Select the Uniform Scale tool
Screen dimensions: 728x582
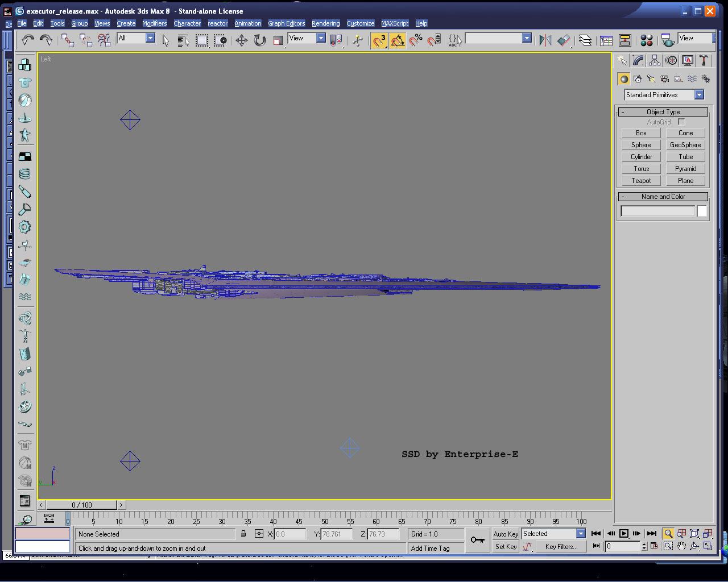[278, 40]
